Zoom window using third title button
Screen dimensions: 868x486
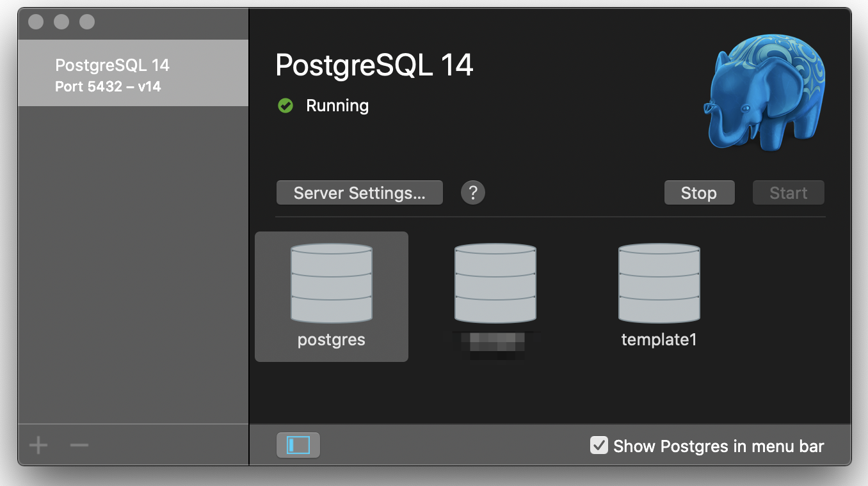(x=87, y=22)
